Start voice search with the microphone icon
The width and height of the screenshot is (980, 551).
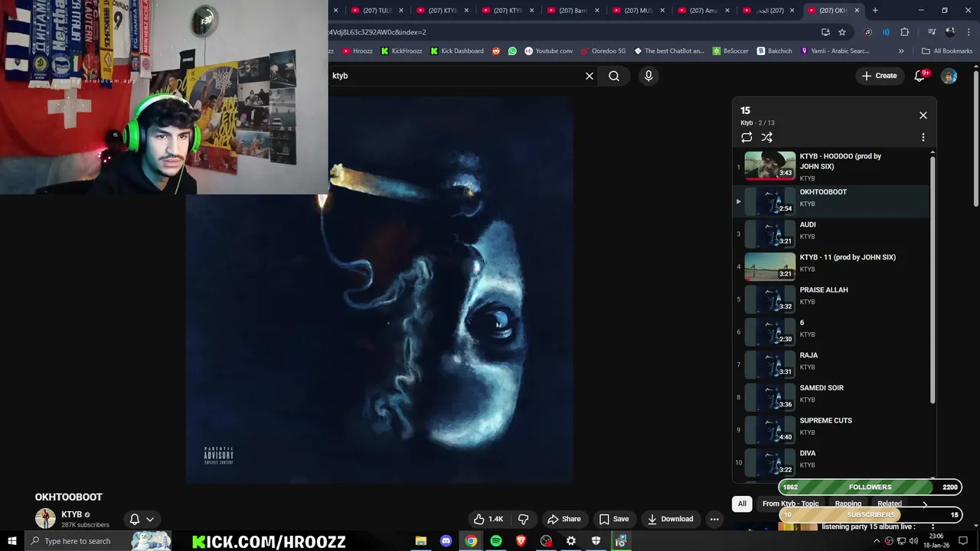pos(648,76)
